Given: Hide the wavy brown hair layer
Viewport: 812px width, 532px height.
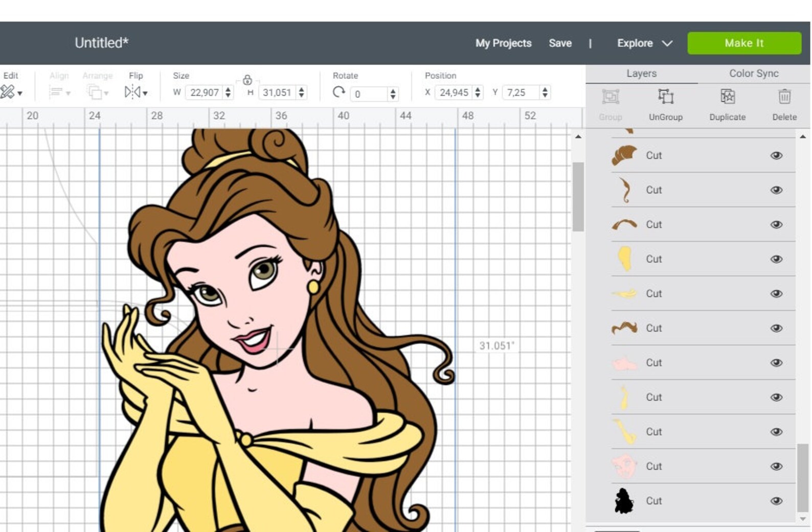Looking at the screenshot, I should click(x=776, y=328).
